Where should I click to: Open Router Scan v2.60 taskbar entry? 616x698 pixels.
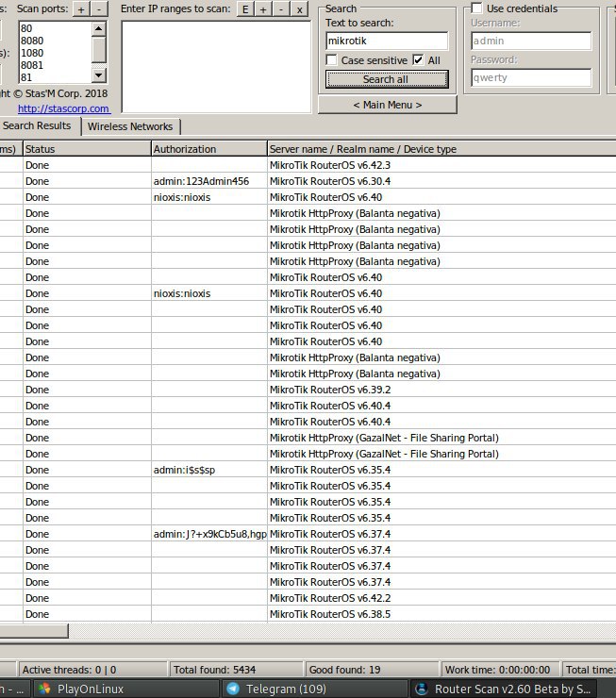(504, 690)
